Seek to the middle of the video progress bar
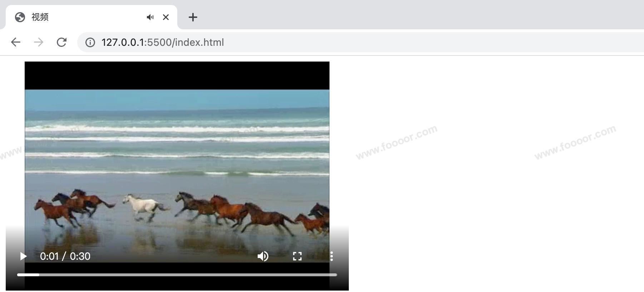644x292 pixels. coord(177,275)
